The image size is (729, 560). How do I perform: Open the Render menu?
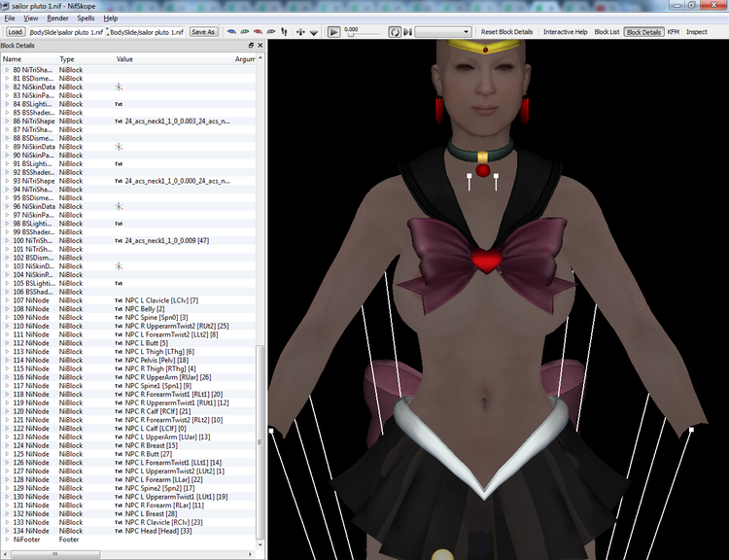pyautogui.click(x=57, y=18)
